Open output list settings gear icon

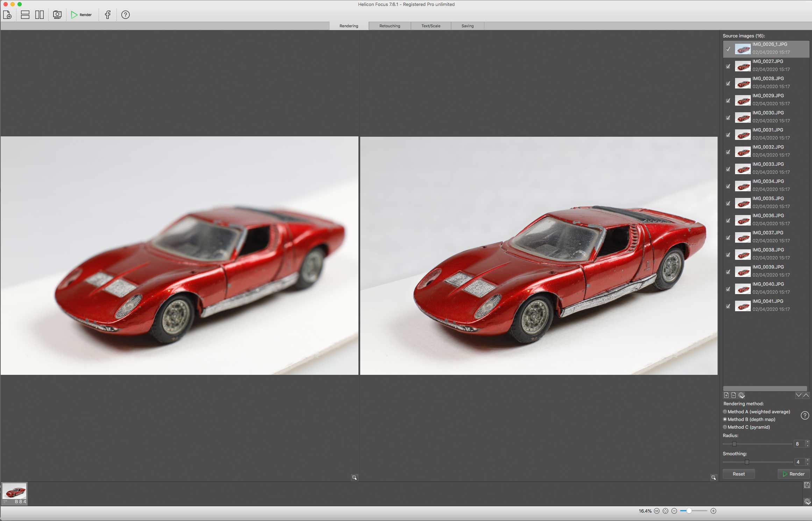pos(807,502)
